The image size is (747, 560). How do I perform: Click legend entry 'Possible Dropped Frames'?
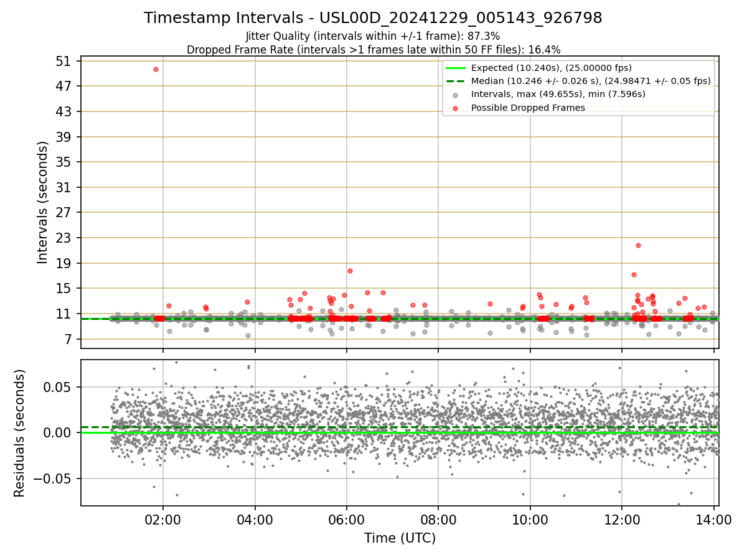click(x=528, y=108)
